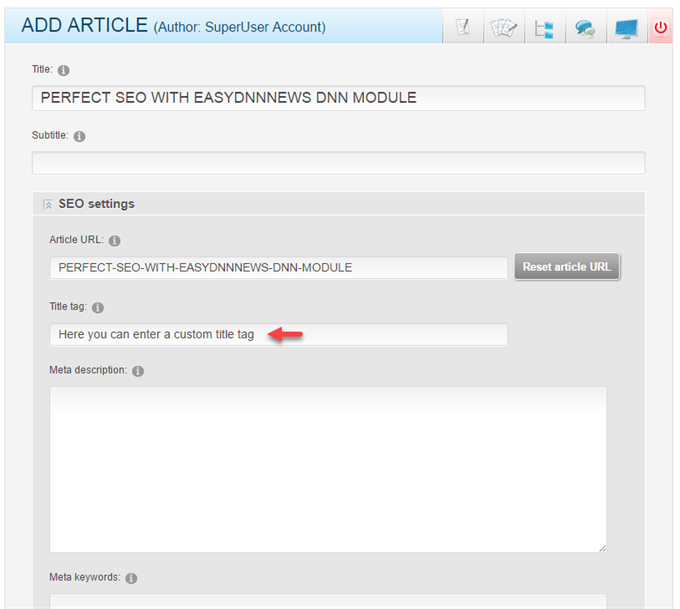Open the category tree folder icon
The width and height of the screenshot is (680, 609).
544,29
